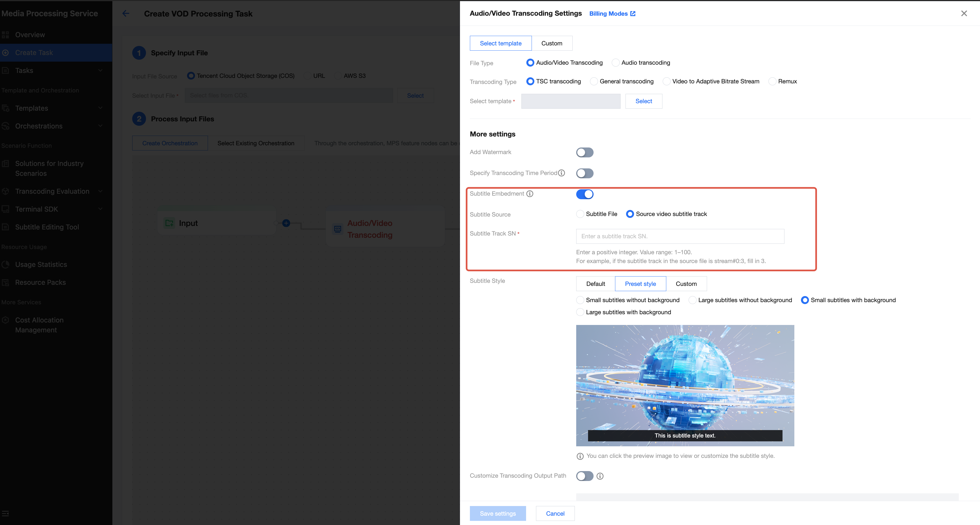Click the back arrow next to Create VOD Processing Task
This screenshot has height=525, width=980.
click(126, 14)
